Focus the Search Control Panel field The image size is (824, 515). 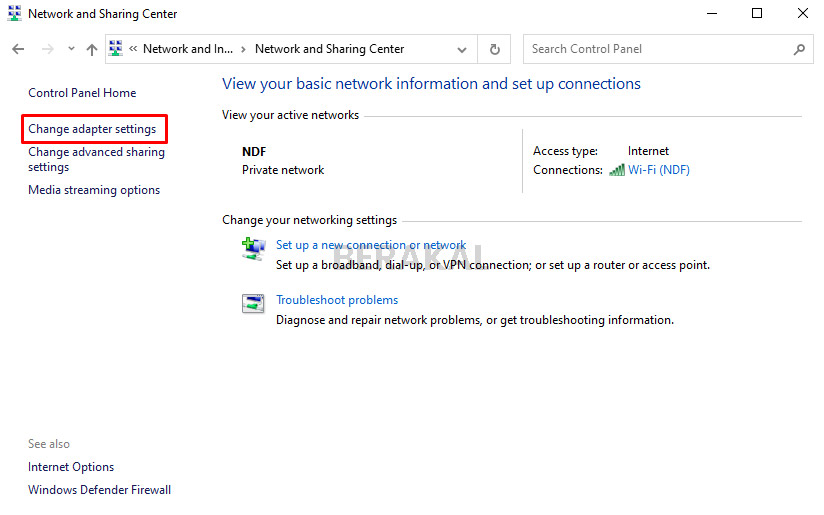pos(655,49)
